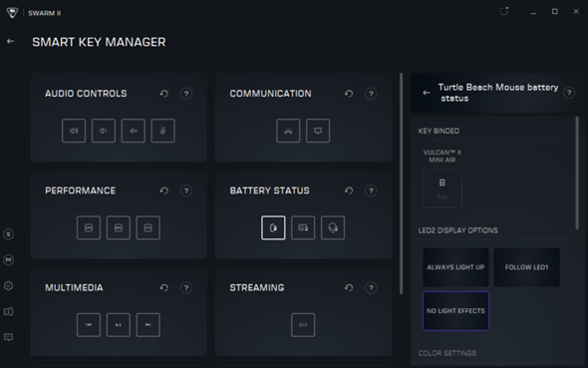Click the bound B key tile
The image size is (588, 368).
coord(442,188)
